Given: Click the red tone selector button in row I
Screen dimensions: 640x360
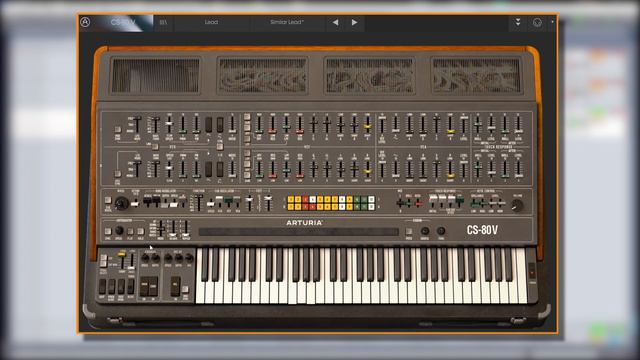Looking at the screenshot, I should click(x=305, y=200).
